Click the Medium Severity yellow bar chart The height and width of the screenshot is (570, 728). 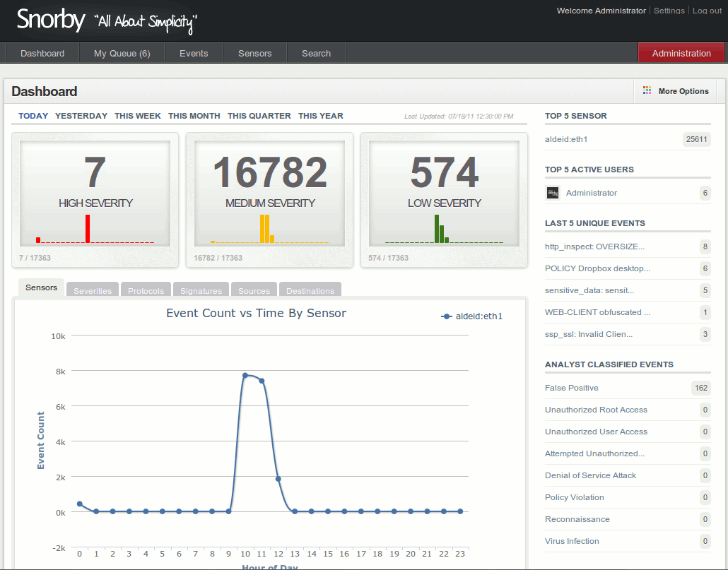coord(266,230)
